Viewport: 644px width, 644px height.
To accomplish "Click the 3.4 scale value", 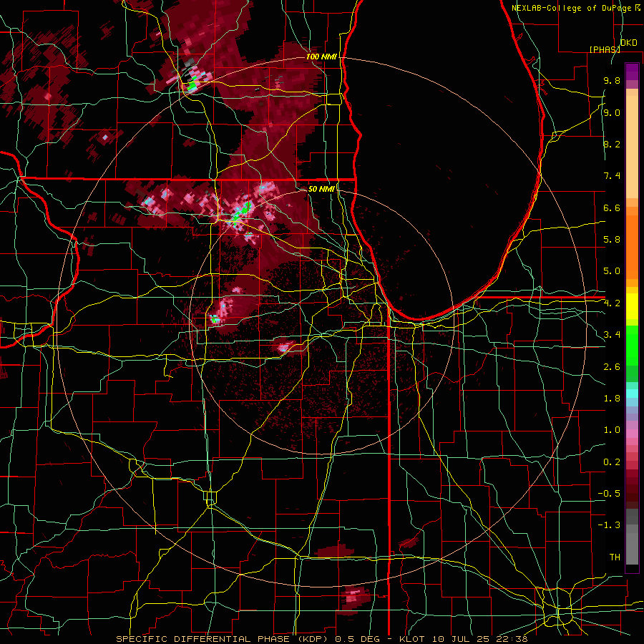I will point(612,335).
